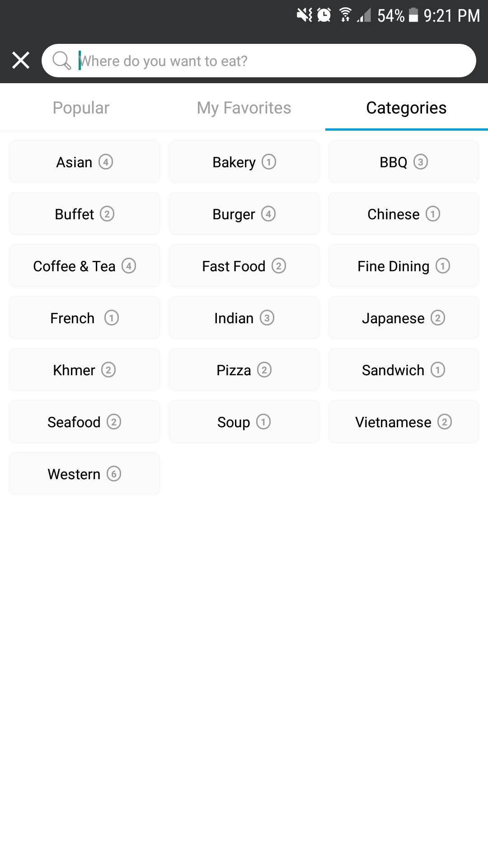
Task: Open the Fine Dining category
Action: coord(404,266)
